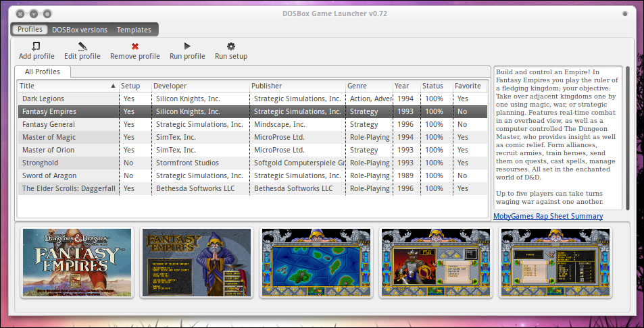Viewport: 644px width, 328px height.
Task: Select the Stronghold profile row
Action: (253, 163)
